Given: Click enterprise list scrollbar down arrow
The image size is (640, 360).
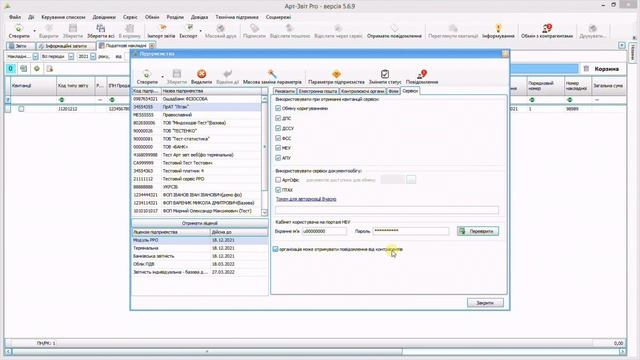Looking at the screenshot, I should [x=264, y=212].
